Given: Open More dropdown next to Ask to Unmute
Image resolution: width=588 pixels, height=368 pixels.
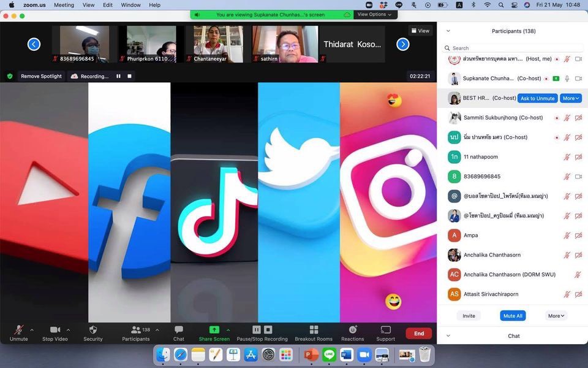Looking at the screenshot, I should 571,98.
